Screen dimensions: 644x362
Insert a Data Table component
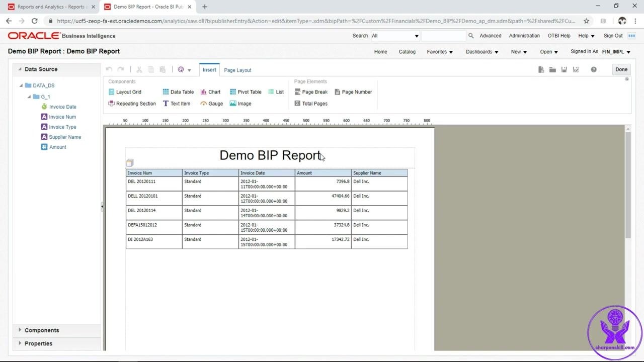[x=178, y=92]
